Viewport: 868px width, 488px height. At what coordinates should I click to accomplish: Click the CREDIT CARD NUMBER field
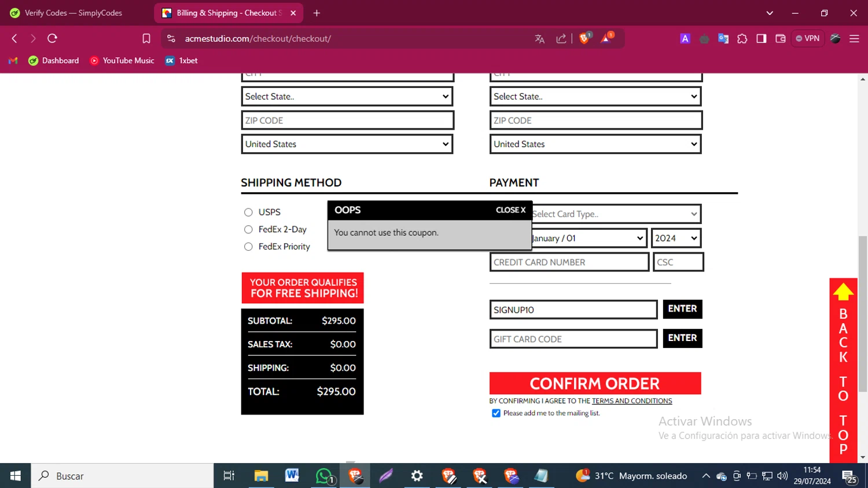pos(569,262)
